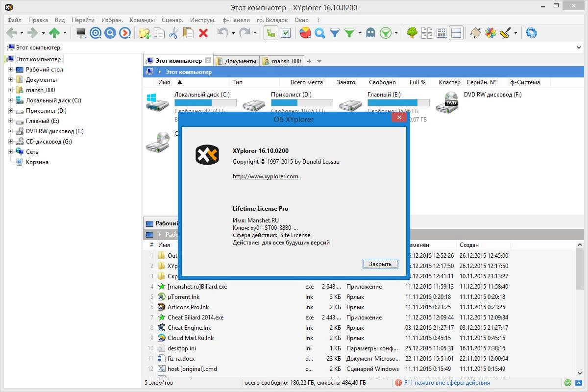Sort by the Свободно column header
Viewport: 588px width, 392px height.
(383, 82)
